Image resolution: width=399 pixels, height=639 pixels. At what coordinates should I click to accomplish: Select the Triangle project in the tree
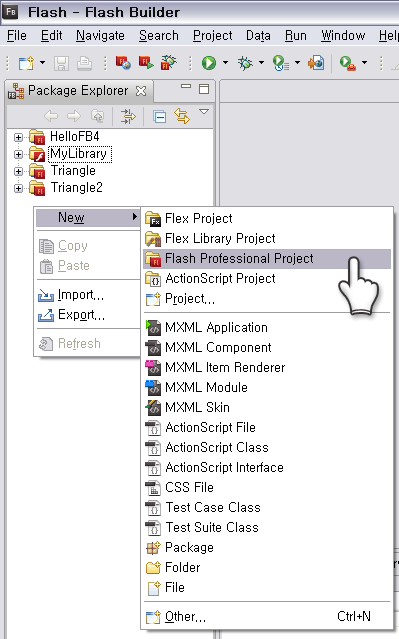pos(73,171)
